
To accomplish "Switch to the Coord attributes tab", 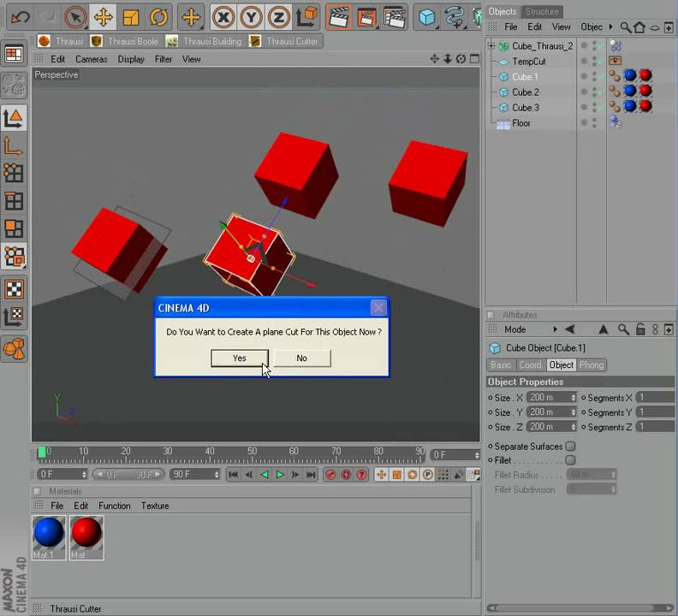I will point(531,364).
